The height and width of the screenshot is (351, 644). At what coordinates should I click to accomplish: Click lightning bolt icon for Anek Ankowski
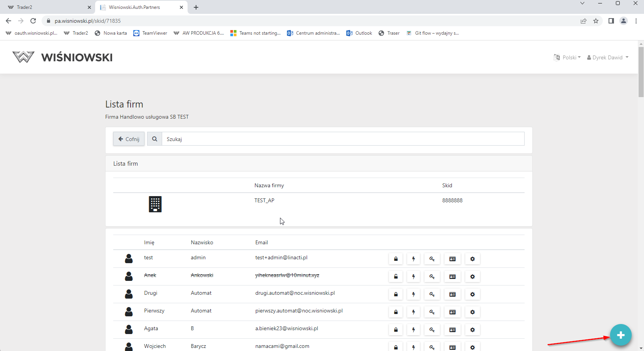click(414, 277)
